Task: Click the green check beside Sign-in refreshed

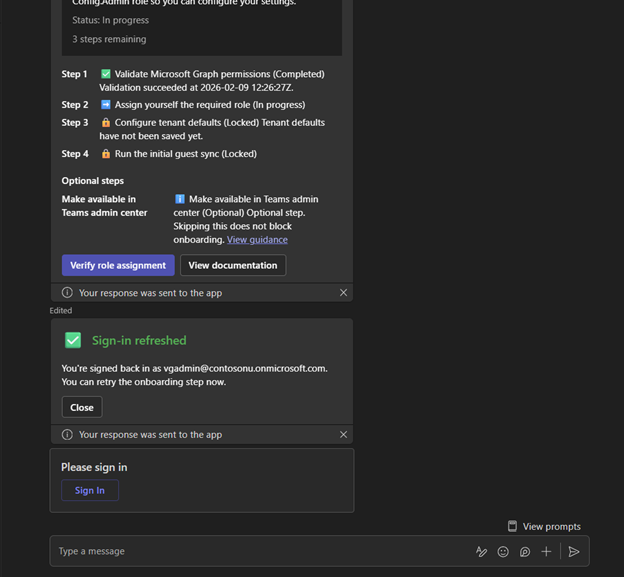Action: pos(73,340)
